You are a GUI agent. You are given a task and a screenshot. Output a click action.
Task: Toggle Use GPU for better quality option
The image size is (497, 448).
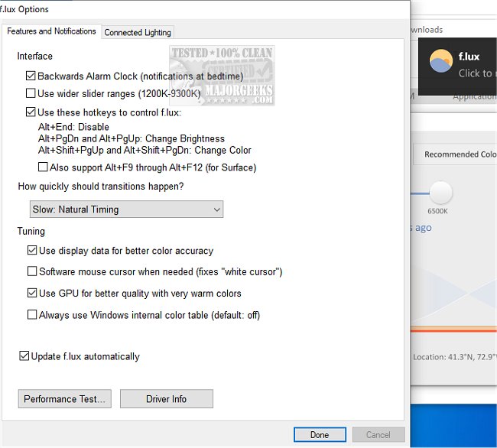(x=32, y=293)
